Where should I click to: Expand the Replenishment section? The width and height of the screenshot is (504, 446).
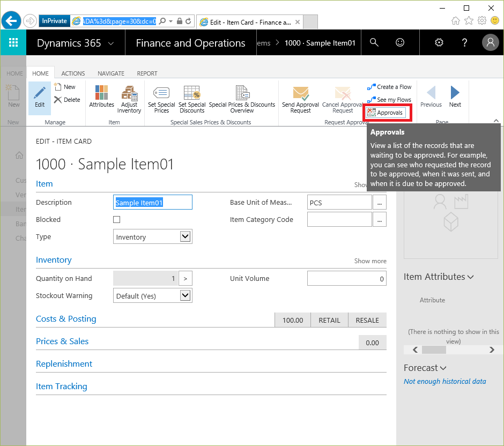pos(64,364)
